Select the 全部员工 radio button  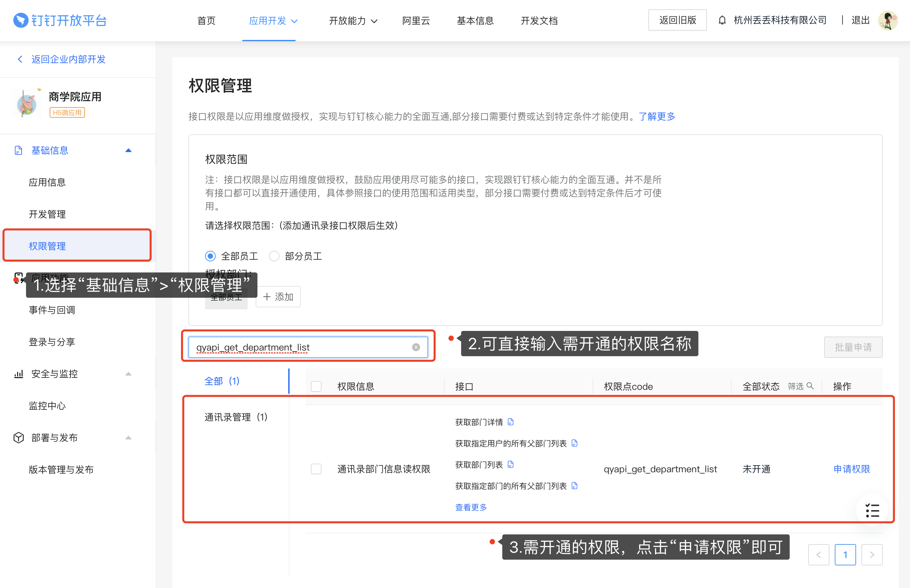(x=210, y=256)
